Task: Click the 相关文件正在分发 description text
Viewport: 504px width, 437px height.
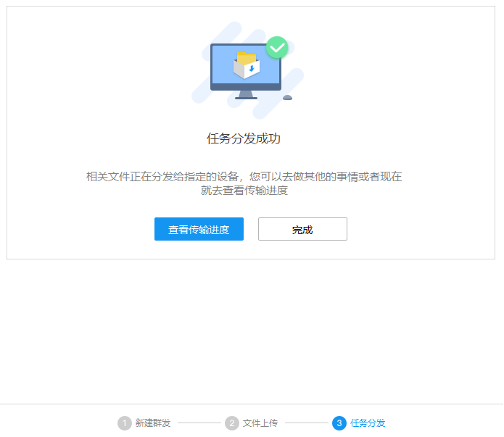Action: 244,183
